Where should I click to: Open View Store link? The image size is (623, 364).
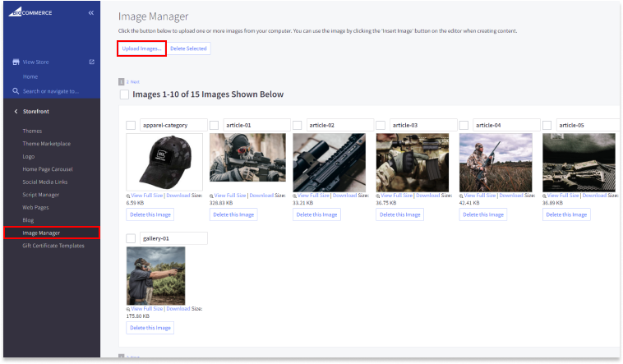36,62
